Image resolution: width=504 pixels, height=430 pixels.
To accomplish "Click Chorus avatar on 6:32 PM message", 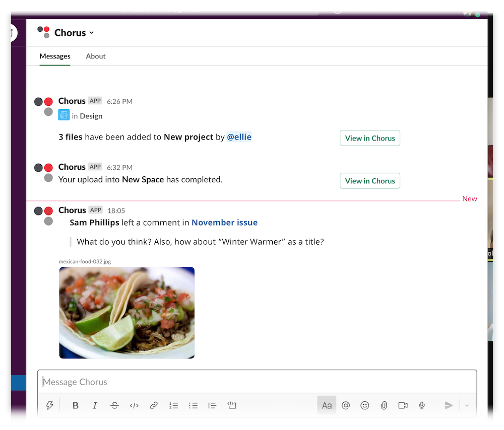I will coord(44,172).
